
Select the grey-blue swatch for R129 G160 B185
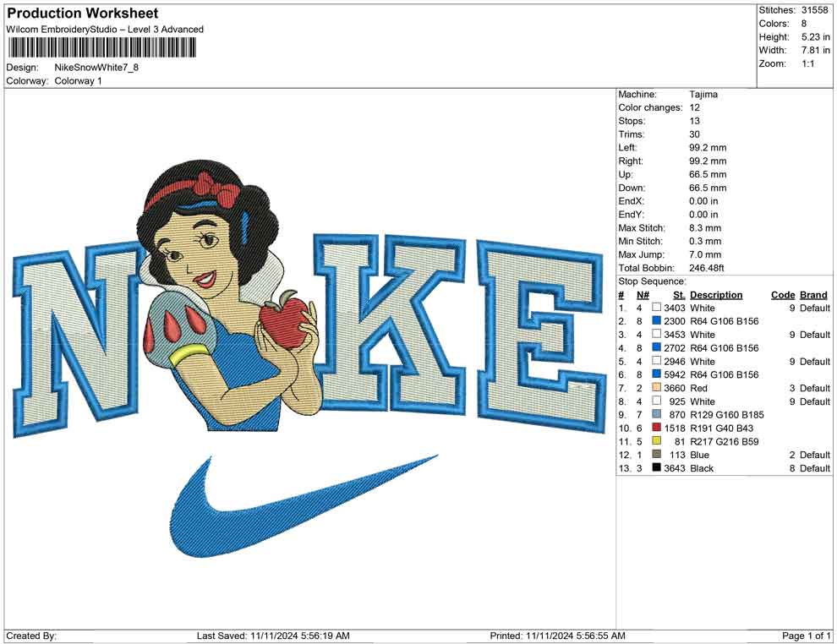point(657,414)
